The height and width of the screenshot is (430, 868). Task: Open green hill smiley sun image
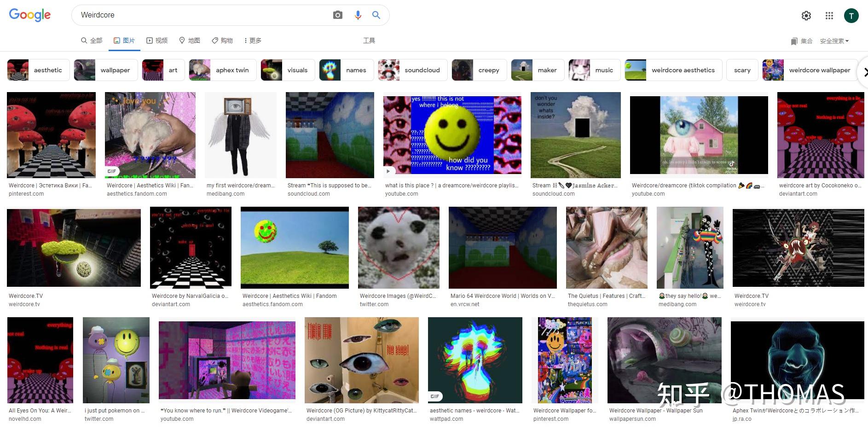295,248
